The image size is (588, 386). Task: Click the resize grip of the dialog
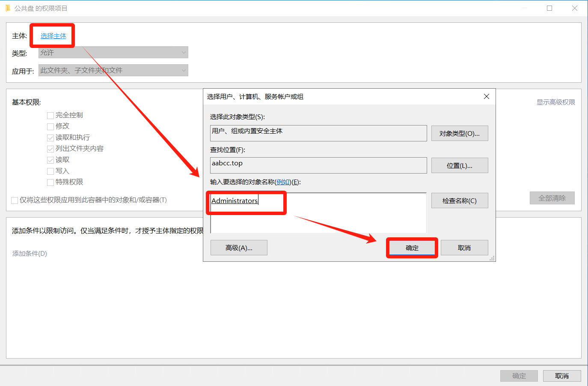pos(492,258)
